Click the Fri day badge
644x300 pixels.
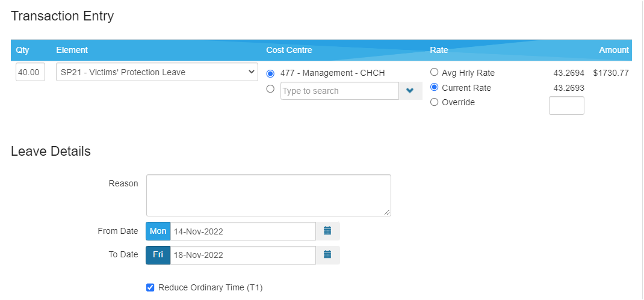[x=158, y=255]
